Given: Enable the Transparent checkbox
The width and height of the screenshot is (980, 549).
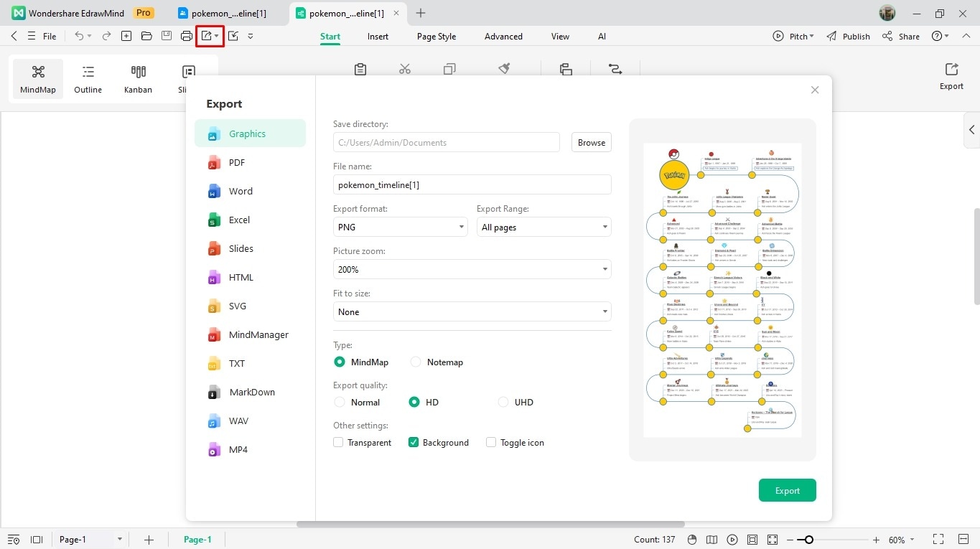Looking at the screenshot, I should coord(338,443).
